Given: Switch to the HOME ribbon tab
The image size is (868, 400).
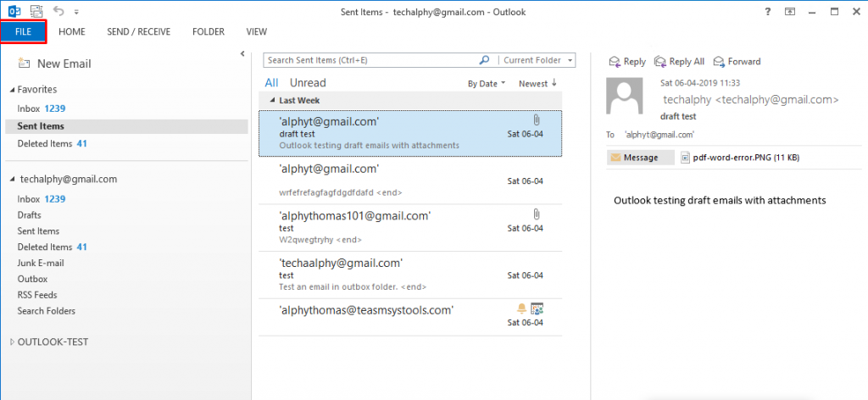Looking at the screenshot, I should (72, 31).
